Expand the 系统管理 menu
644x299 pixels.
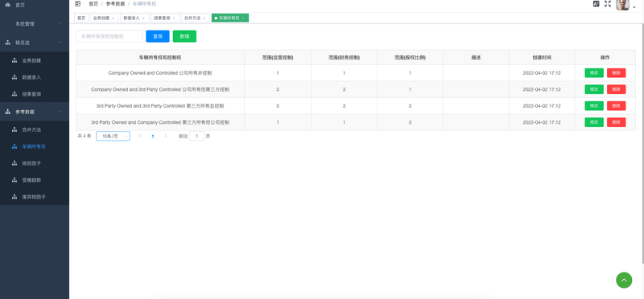pos(35,24)
